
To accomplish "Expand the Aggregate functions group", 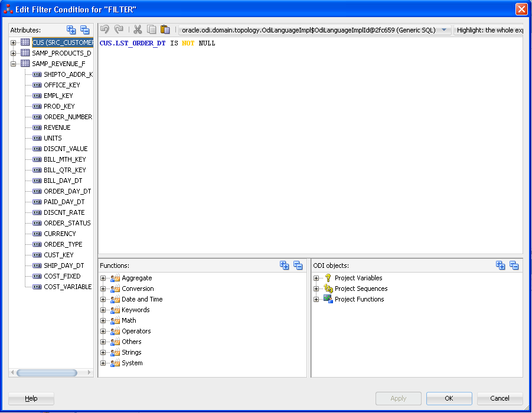I will [x=103, y=278].
